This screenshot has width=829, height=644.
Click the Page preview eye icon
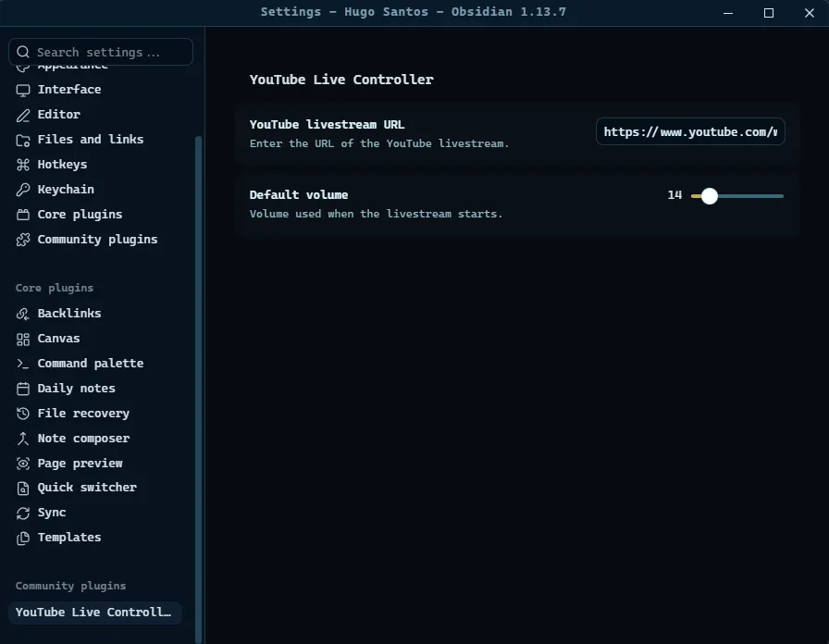click(x=23, y=464)
